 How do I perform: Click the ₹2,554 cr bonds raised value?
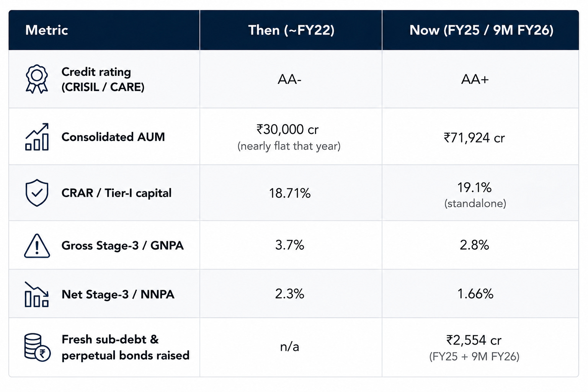click(x=474, y=340)
